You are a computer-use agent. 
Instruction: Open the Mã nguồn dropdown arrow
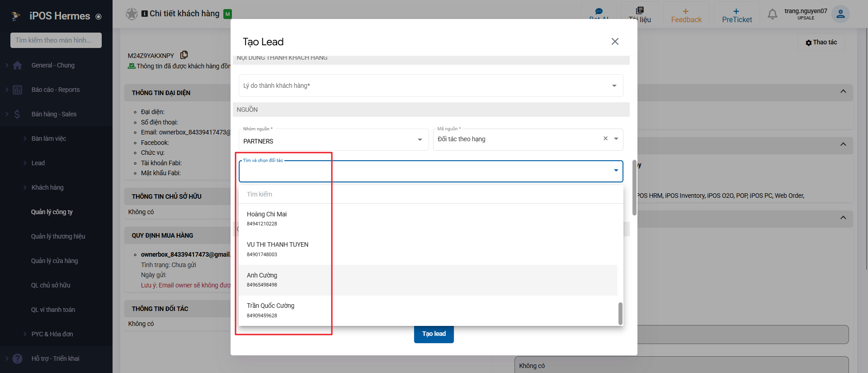616,139
